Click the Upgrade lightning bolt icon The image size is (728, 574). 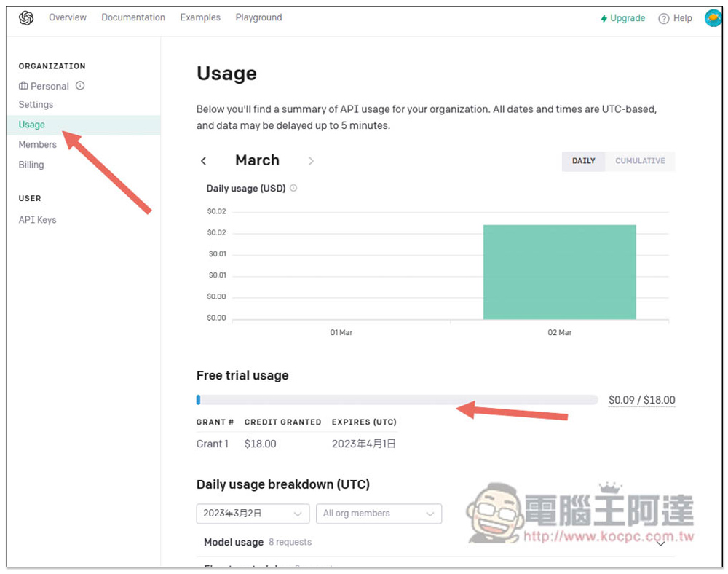tap(604, 19)
